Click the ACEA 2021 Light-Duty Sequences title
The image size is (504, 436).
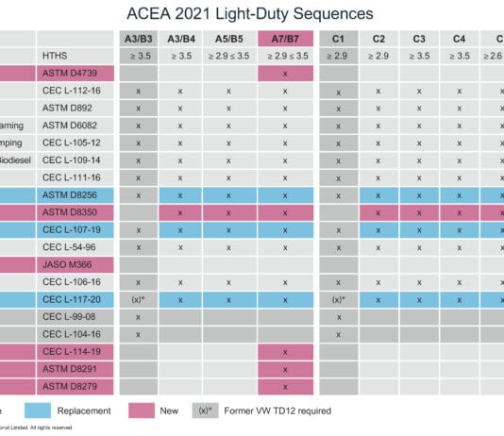250,14
